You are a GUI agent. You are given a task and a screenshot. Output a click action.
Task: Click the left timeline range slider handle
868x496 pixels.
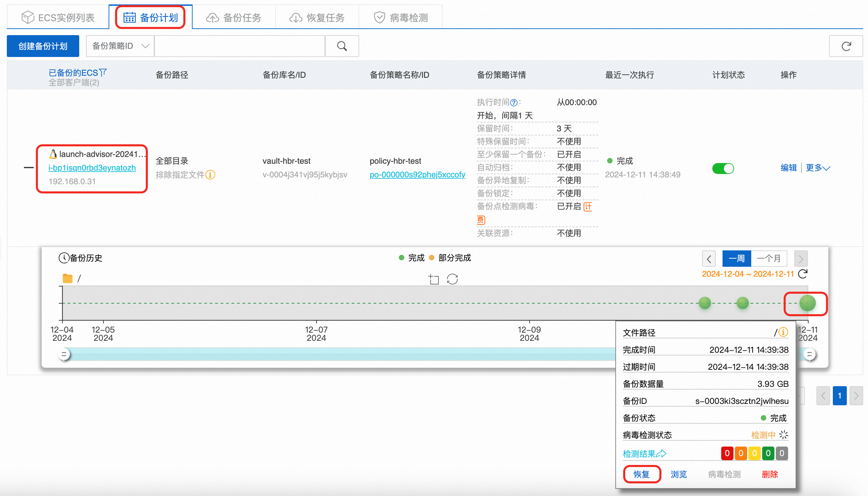[x=64, y=354]
